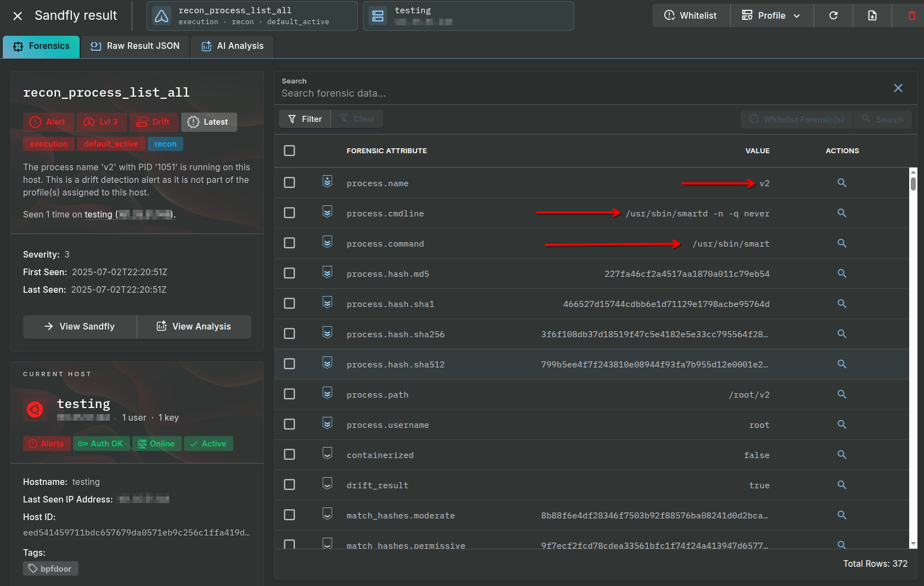Click magnifier action for process.path row
The width and height of the screenshot is (924, 586).
[842, 394]
